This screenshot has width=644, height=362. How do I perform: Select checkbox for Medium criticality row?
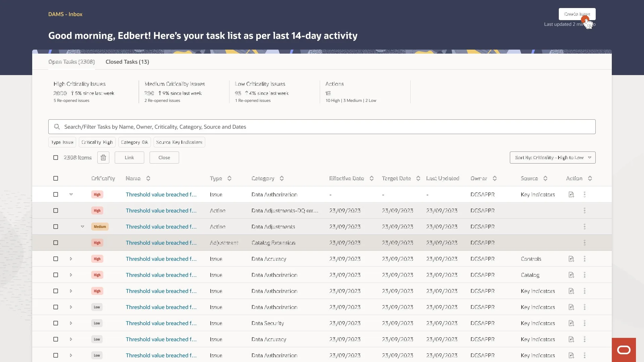pyautogui.click(x=56, y=227)
